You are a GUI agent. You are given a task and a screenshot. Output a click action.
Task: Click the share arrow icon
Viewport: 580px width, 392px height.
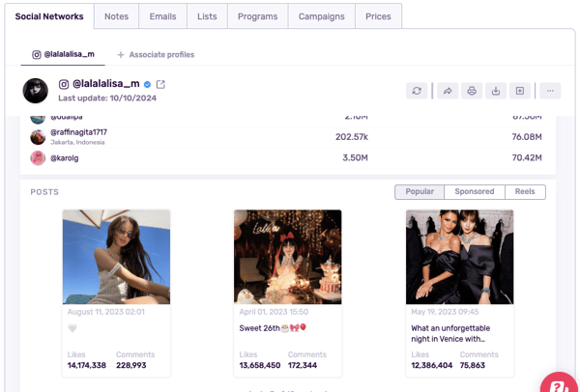[448, 91]
